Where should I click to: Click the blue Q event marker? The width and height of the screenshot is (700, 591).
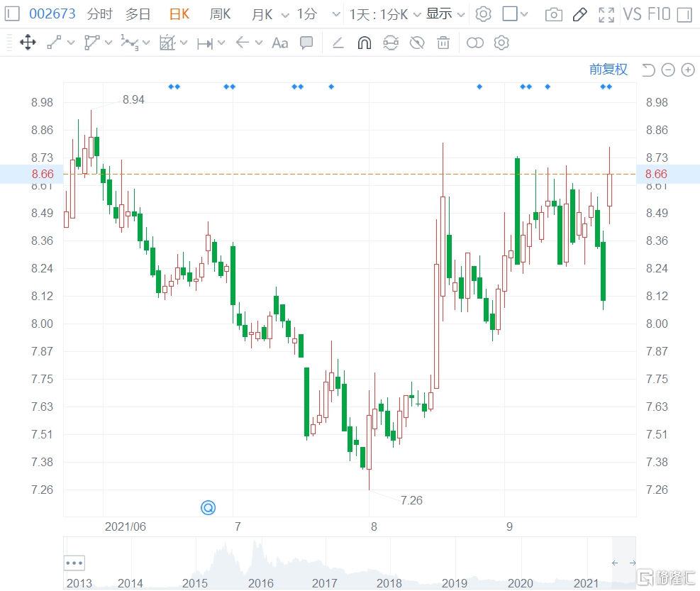tap(208, 507)
